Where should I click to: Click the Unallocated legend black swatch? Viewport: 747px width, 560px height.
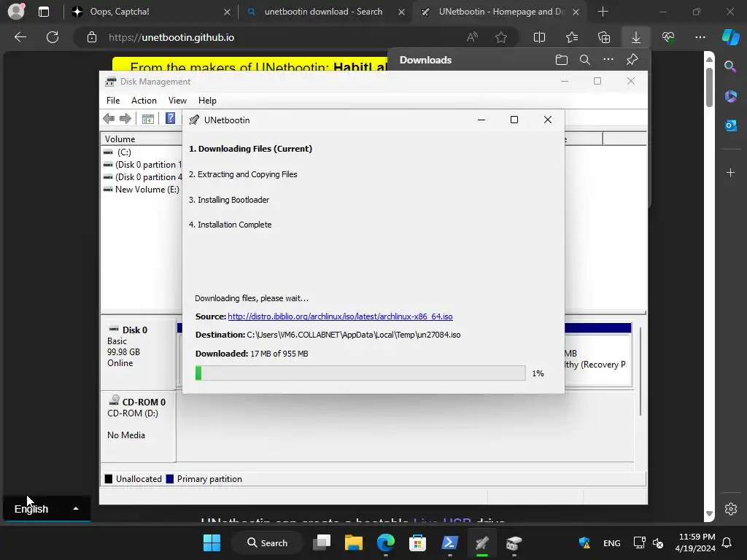click(109, 479)
